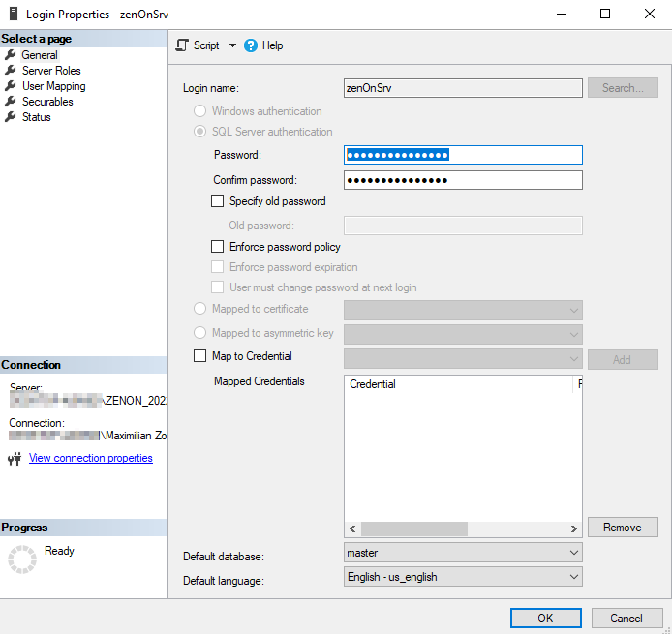Click the Script toolbar icon

tap(182, 45)
